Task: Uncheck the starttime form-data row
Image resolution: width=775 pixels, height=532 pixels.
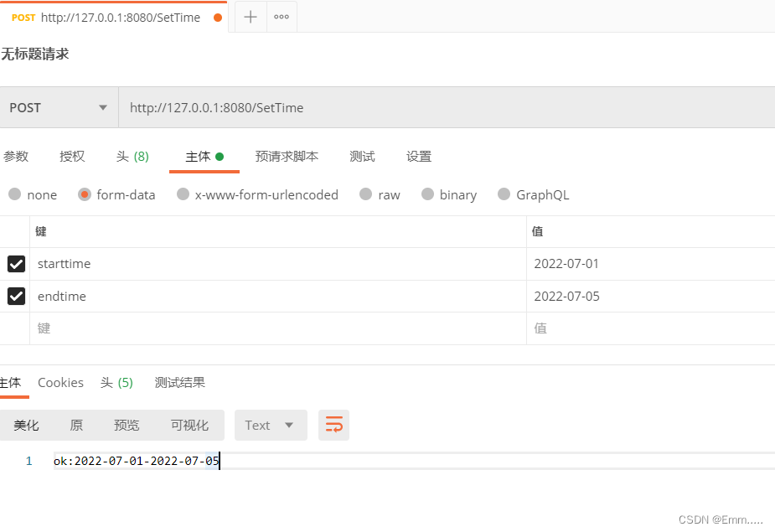Action: point(15,263)
